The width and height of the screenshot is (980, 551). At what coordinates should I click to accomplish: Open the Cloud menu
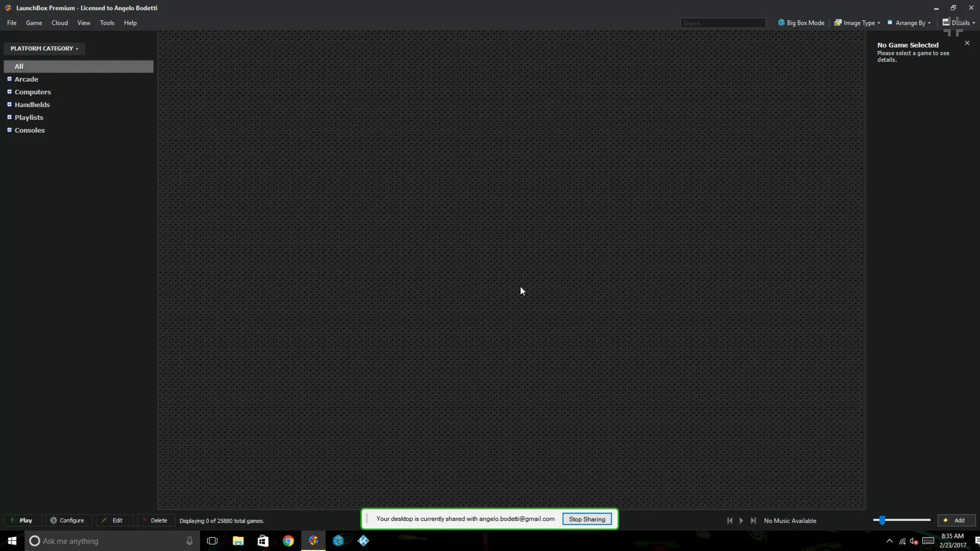tap(59, 23)
